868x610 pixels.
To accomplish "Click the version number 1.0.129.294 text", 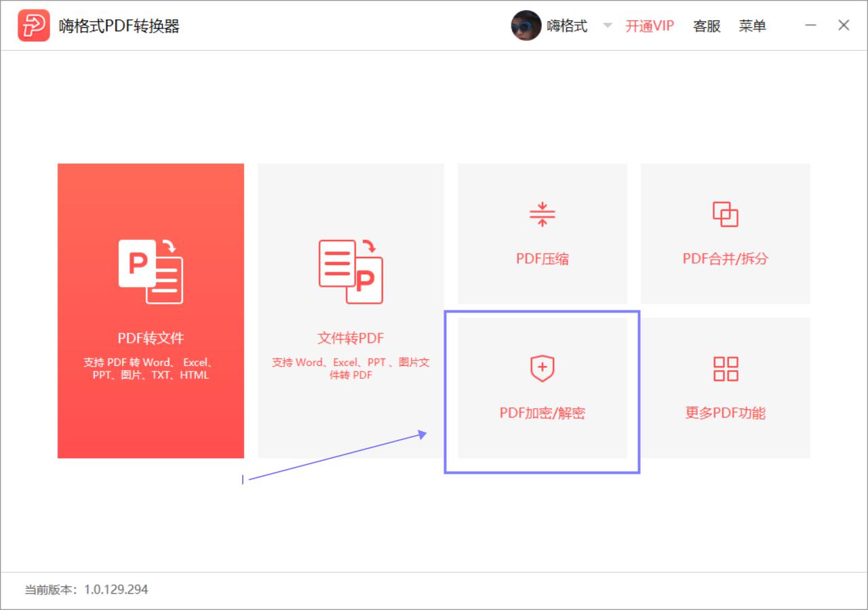I will (x=114, y=590).
